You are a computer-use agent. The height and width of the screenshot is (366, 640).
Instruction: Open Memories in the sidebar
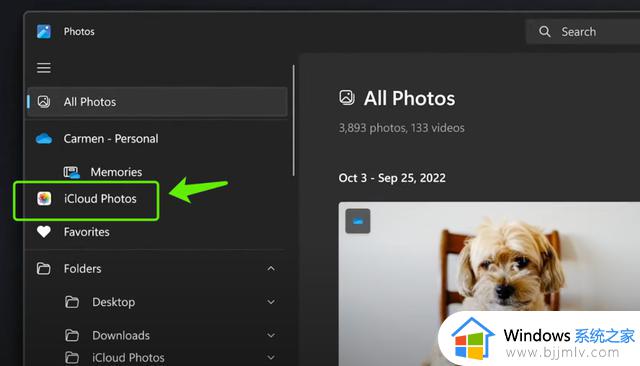(116, 172)
